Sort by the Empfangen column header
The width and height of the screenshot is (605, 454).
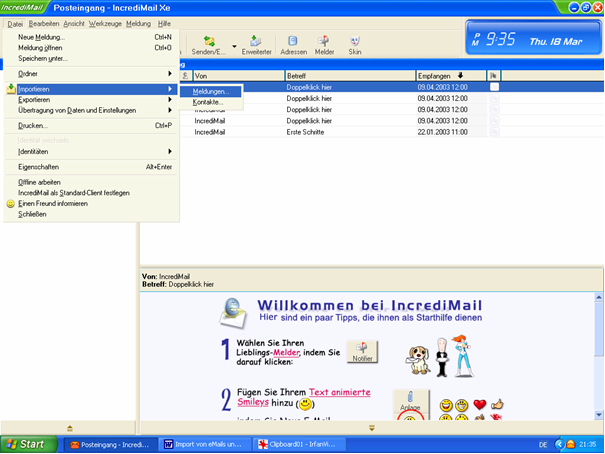[451, 76]
